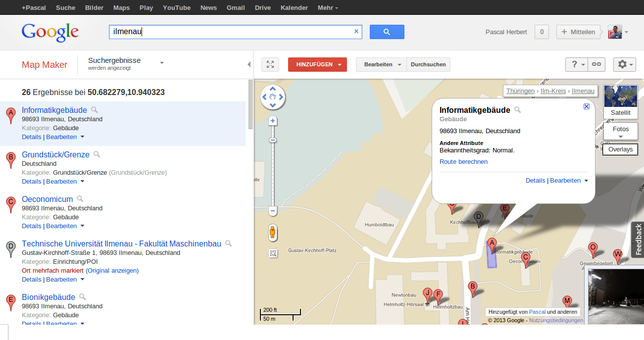Click the Route berechnen link
The image size is (644, 340).
[463, 162]
